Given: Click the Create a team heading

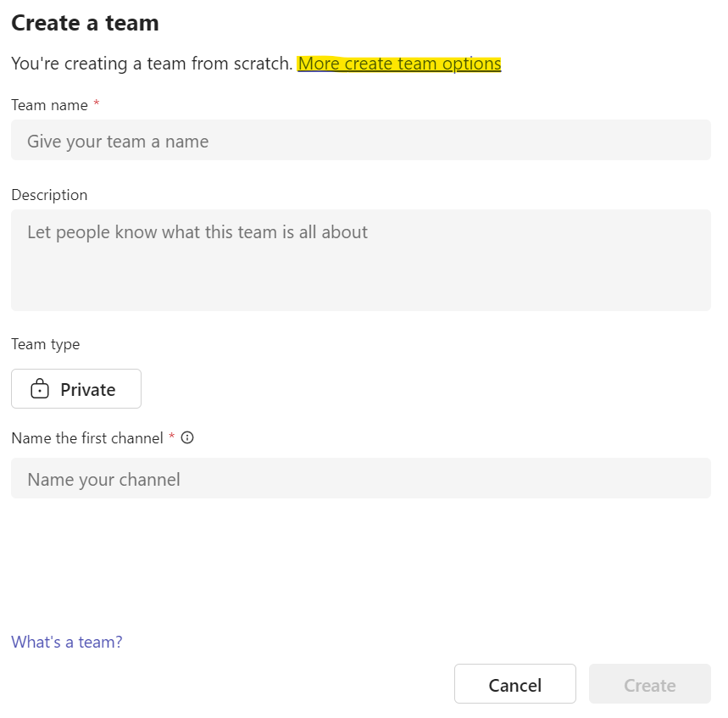Looking at the screenshot, I should [85, 23].
